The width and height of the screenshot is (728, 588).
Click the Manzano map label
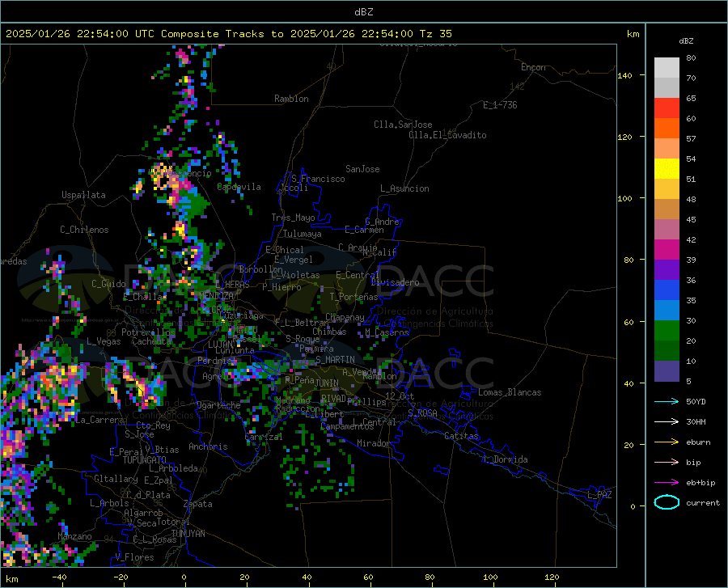coord(74,536)
